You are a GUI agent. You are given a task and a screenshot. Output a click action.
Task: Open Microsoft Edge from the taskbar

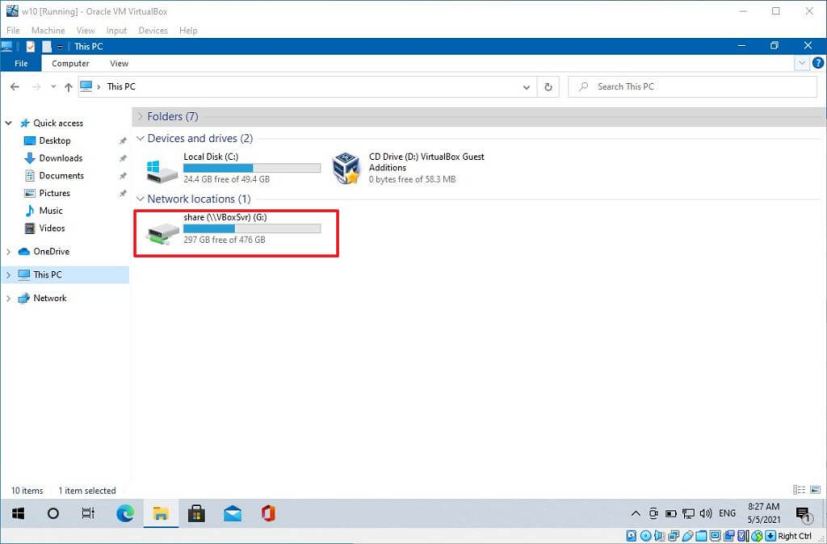tap(125, 513)
